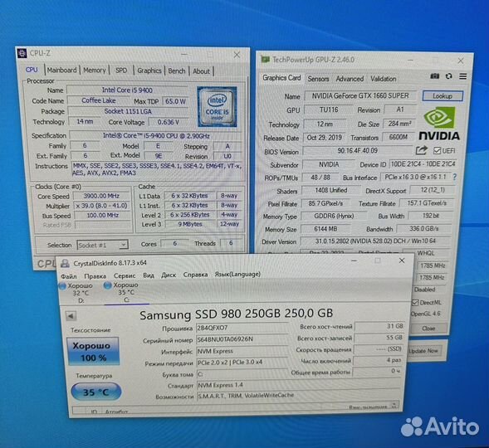Switch to the Sensors tab in GPU-Z
Screen dimensions: 489x448
[x=318, y=79]
